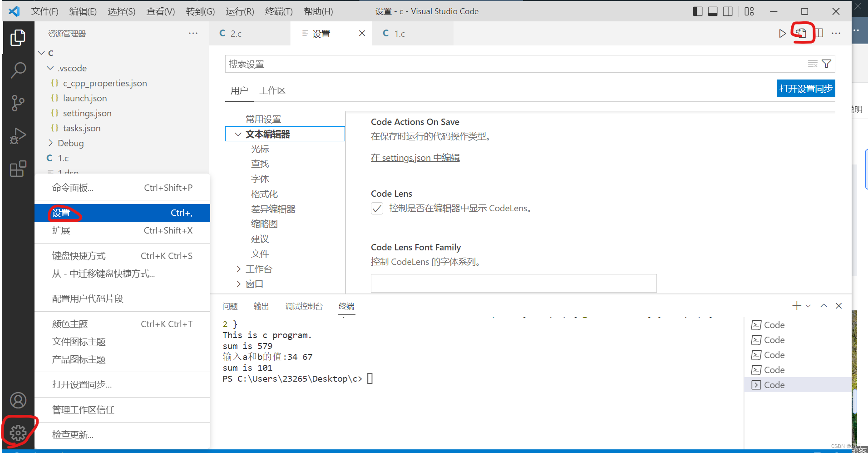This screenshot has height=453, width=868.
Task: Open Explorer panel More Actions ellipsis
Action: pos(193,33)
